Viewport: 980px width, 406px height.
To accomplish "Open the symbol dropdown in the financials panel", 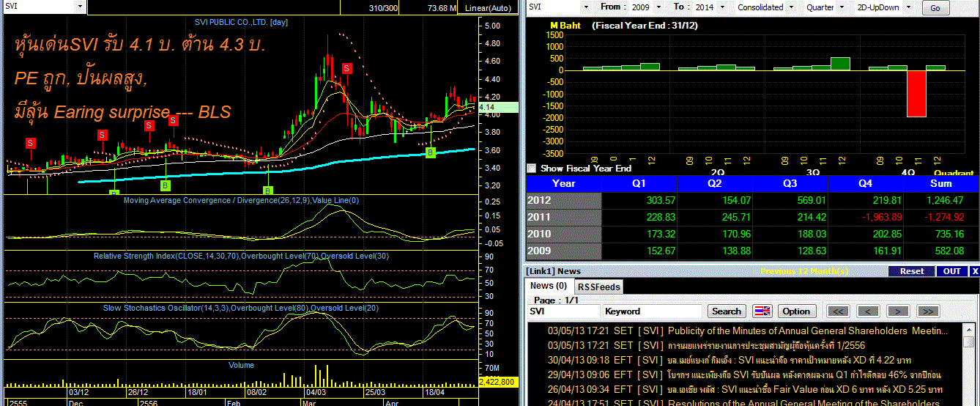I will (x=586, y=7).
